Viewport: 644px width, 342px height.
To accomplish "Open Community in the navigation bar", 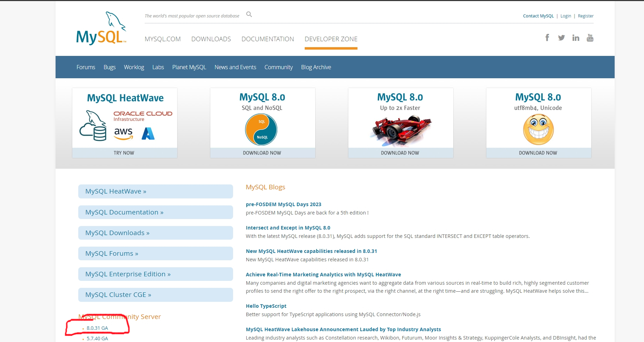I will coord(278,67).
